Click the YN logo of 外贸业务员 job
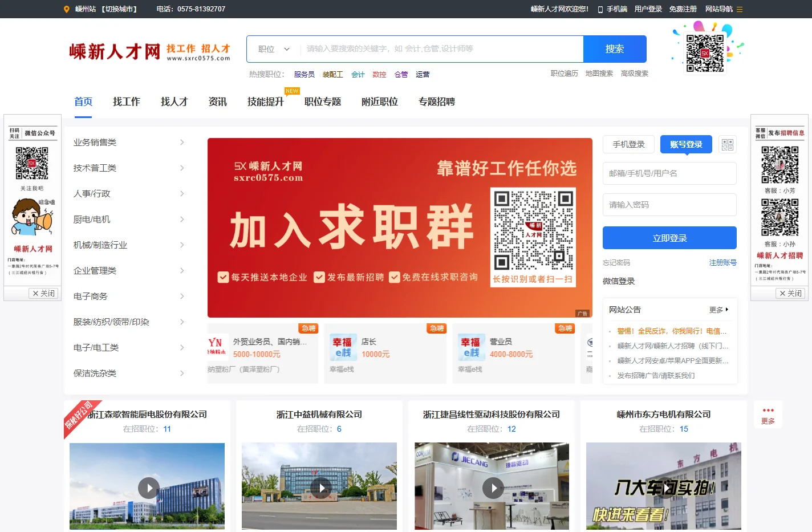This screenshot has height=532, width=812. click(217, 347)
